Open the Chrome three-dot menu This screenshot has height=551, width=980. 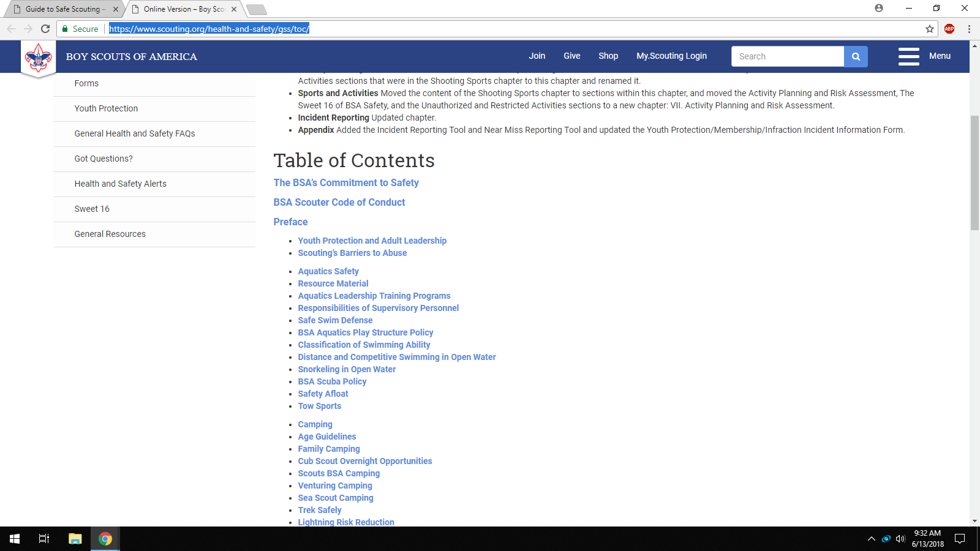coord(969,29)
